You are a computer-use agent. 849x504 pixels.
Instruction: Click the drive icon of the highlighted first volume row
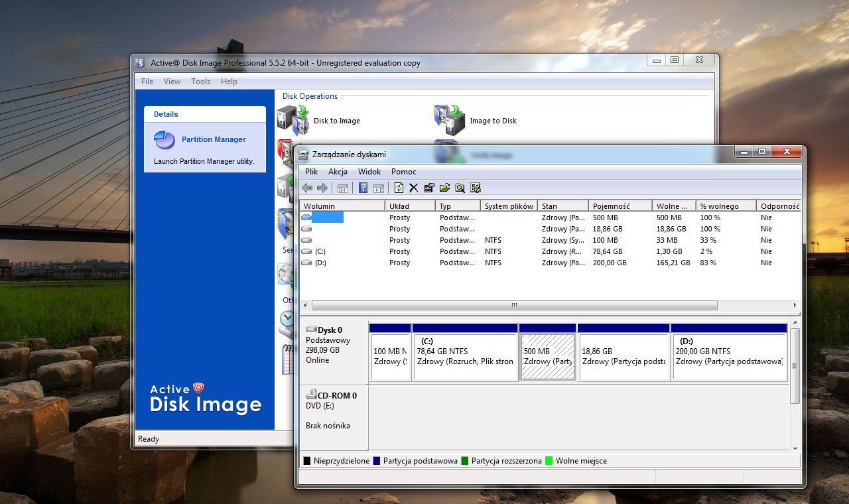coord(306,218)
